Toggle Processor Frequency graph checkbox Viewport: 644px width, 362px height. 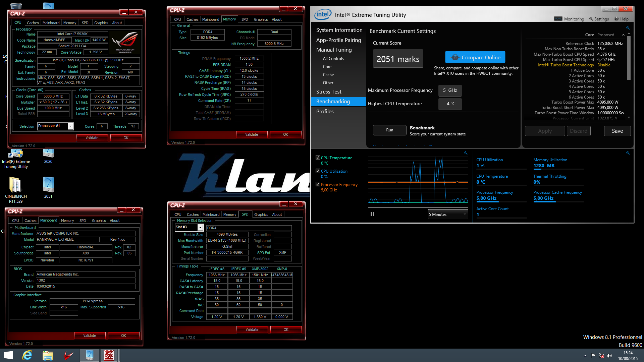click(318, 184)
